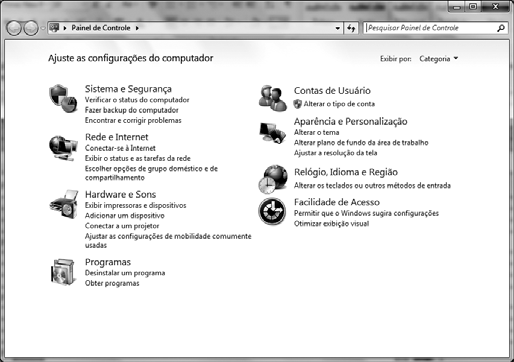Open the Hardware e Sons printer icon
The width and height of the screenshot is (514, 362).
[x=64, y=204]
